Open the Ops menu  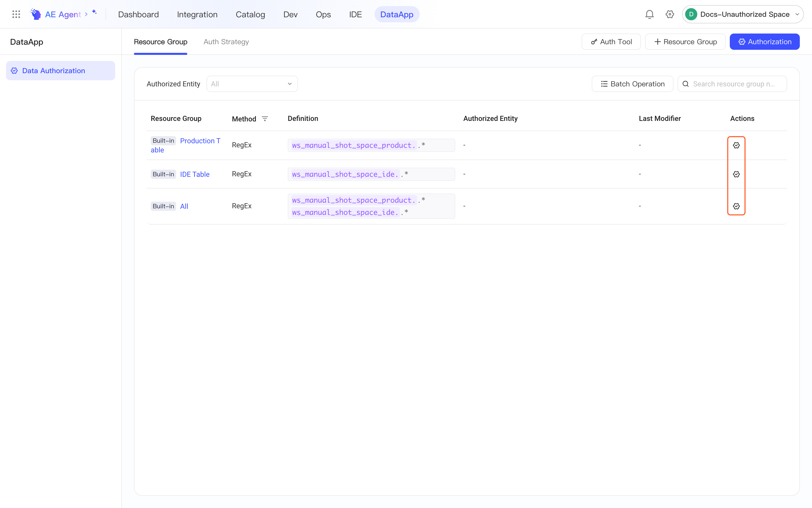(x=323, y=14)
